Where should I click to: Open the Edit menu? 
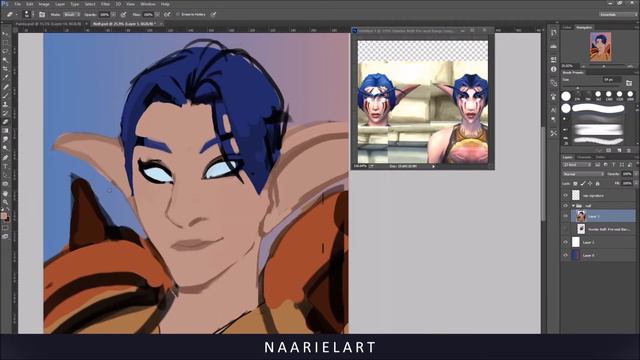click(x=30, y=4)
